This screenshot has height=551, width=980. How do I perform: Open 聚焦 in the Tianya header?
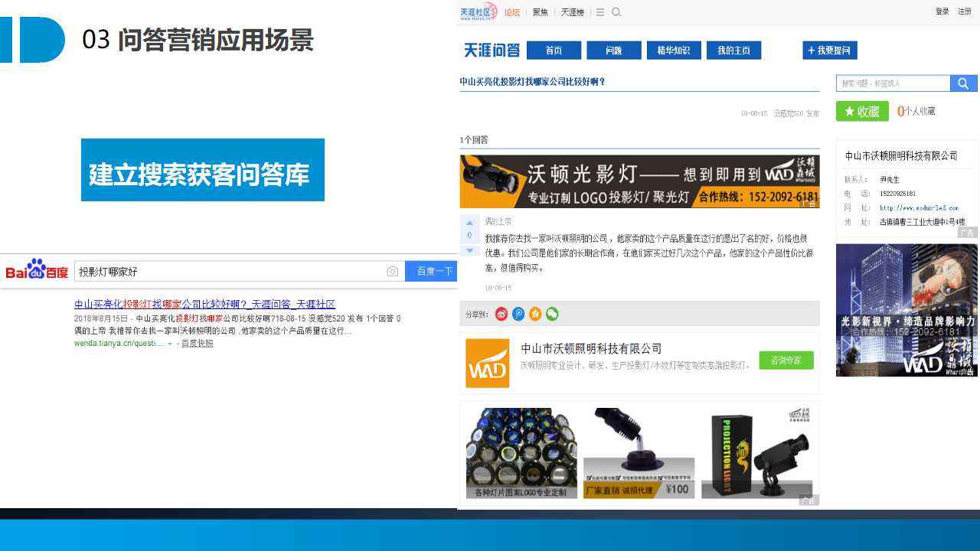(x=541, y=12)
